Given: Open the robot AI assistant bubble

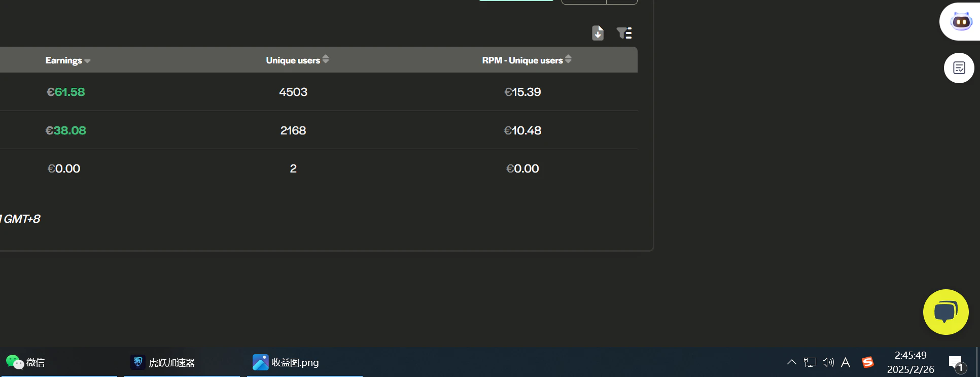Looking at the screenshot, I should (961, 22).
